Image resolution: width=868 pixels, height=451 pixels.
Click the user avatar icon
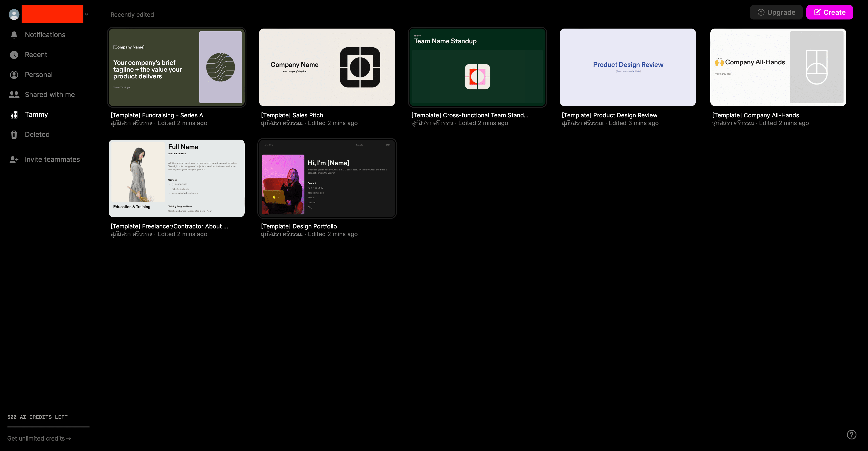pos(14,15)
